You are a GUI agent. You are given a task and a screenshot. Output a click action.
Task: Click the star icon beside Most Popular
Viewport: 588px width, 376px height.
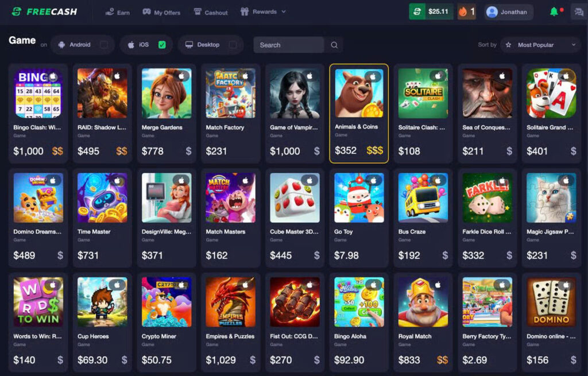(x=508, y=45)
